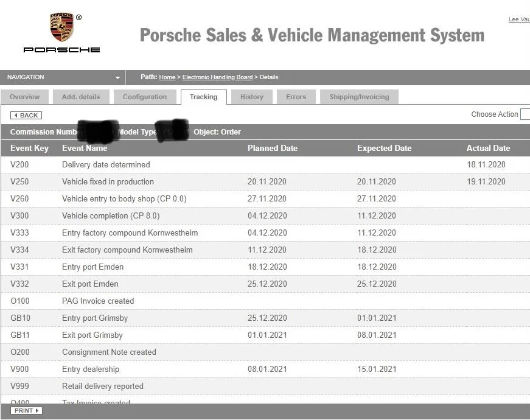Click expected date 25.12.2020 in V332 row
Viewport: 530px width, 420px height.
tap(377, 284)
